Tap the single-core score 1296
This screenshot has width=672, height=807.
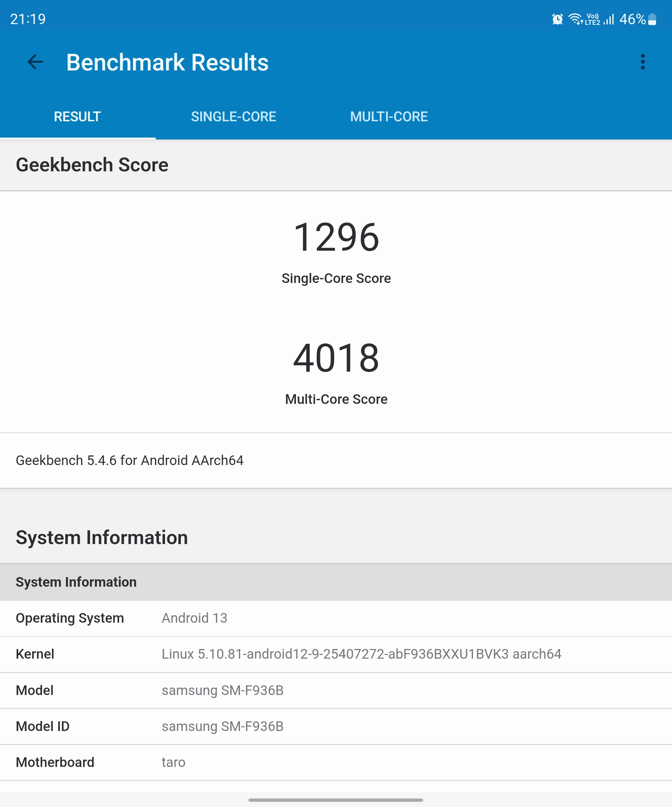tap(336, 237)
